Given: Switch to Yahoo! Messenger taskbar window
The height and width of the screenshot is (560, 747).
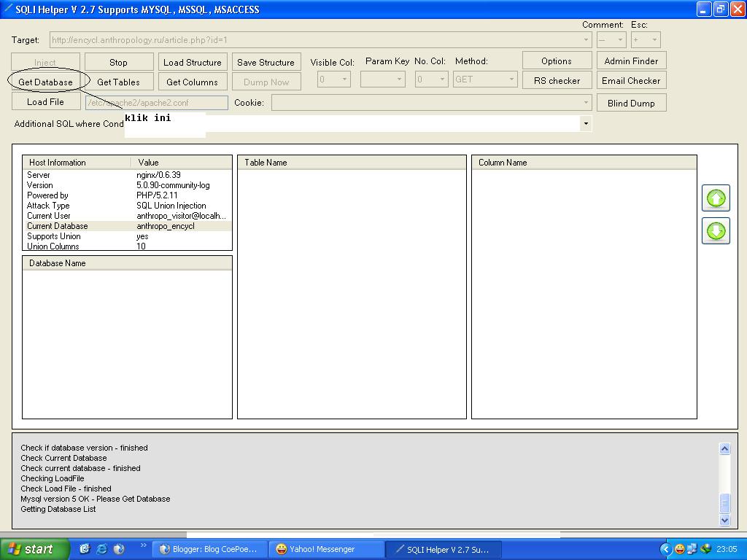Looking at the screenshot, I should click(x=326, y=549).
